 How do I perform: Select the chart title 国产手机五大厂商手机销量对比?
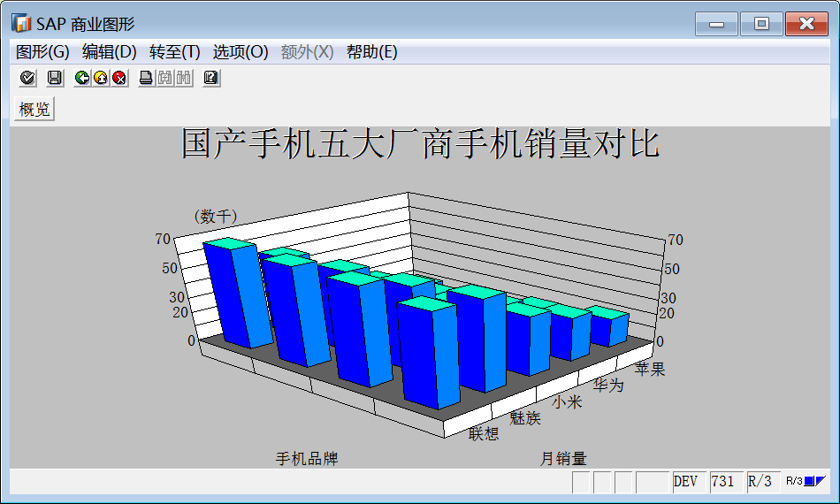pyautogui.click(x=420, y=144)
